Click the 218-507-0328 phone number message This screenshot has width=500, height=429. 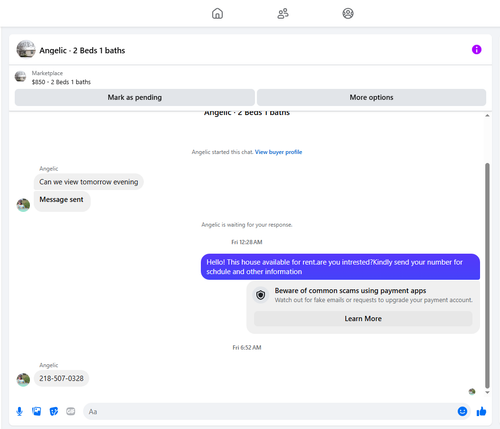[61, 378]
